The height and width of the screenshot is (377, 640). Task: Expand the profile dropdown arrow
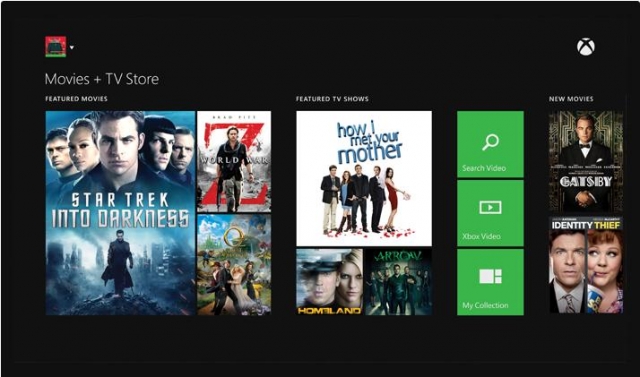72,47
